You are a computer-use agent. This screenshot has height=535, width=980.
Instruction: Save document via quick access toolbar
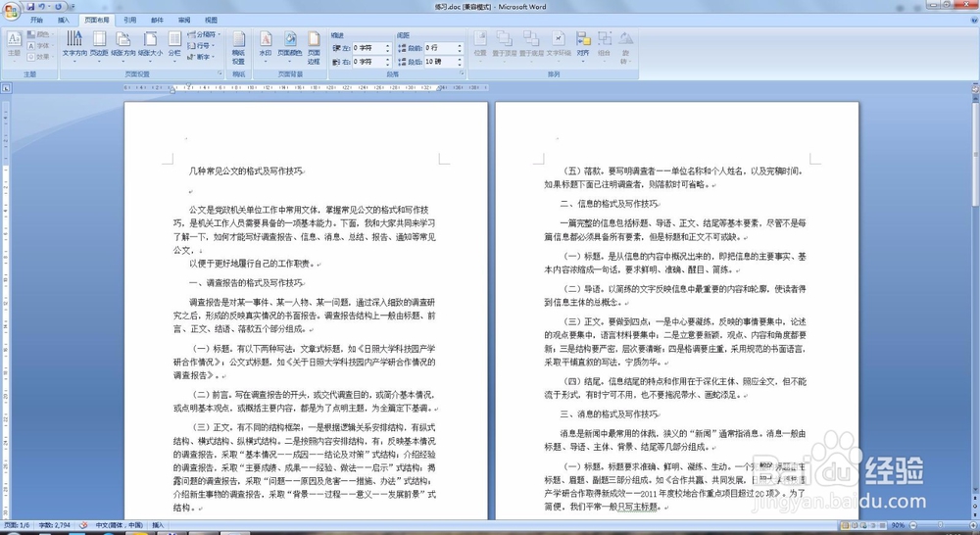[x=30, y=6]
